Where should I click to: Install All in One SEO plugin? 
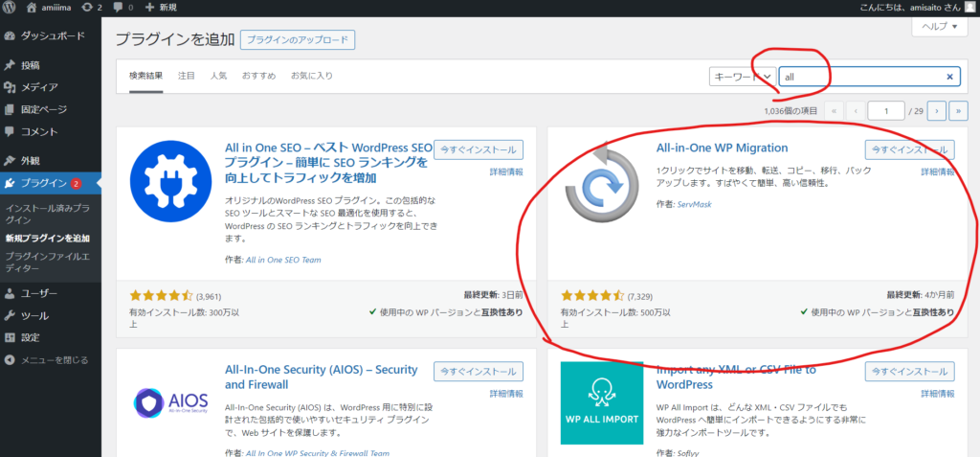point(479,149)
